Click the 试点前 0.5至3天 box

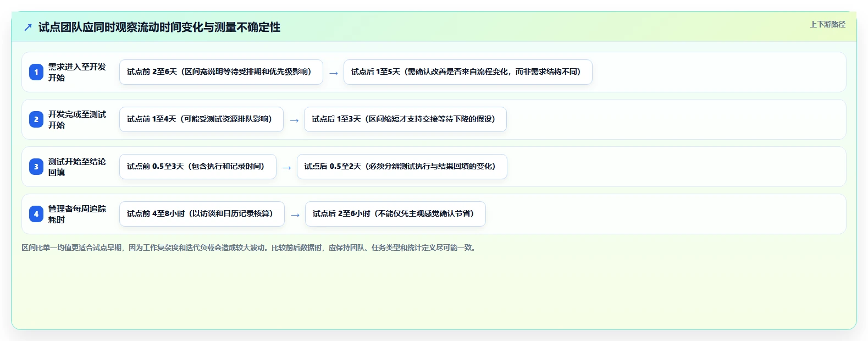point(198,167)
